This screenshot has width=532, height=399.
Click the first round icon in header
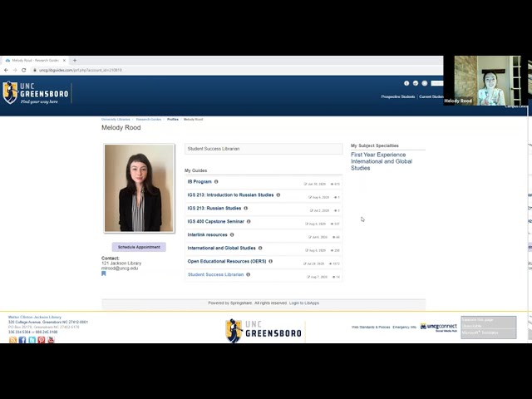(x=406, y=83)
